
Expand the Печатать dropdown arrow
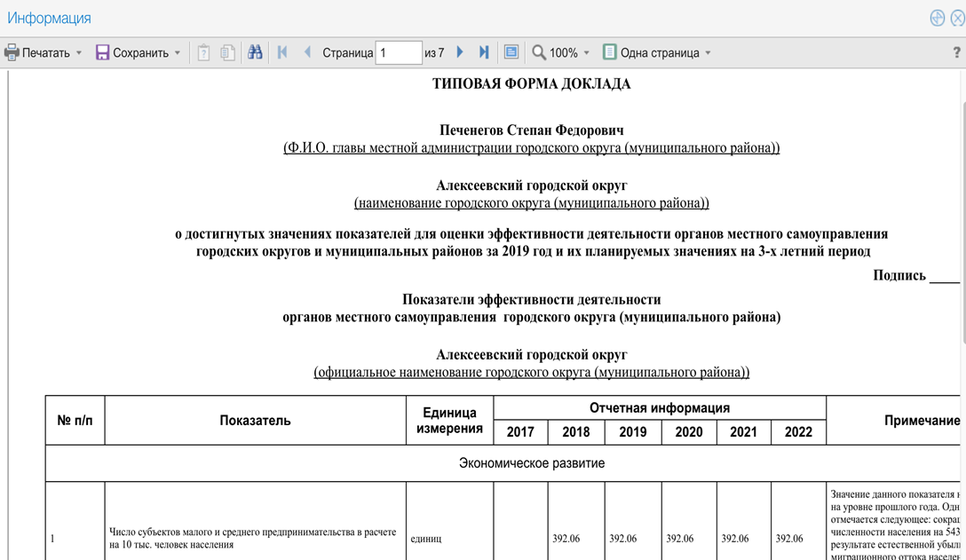pos(79,53)
